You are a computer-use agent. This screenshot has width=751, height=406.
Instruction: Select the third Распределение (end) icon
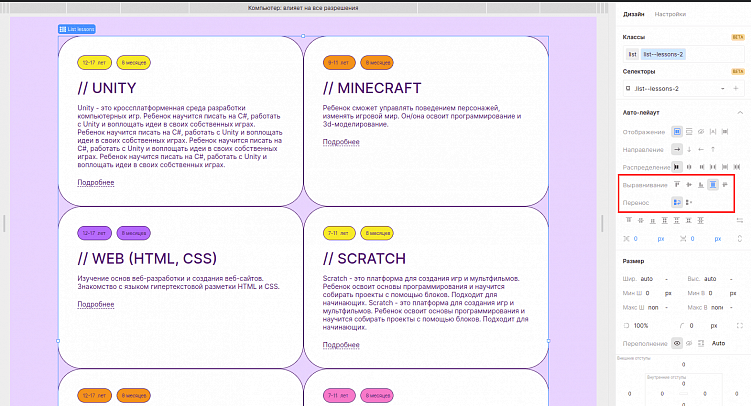pos(701,167)
